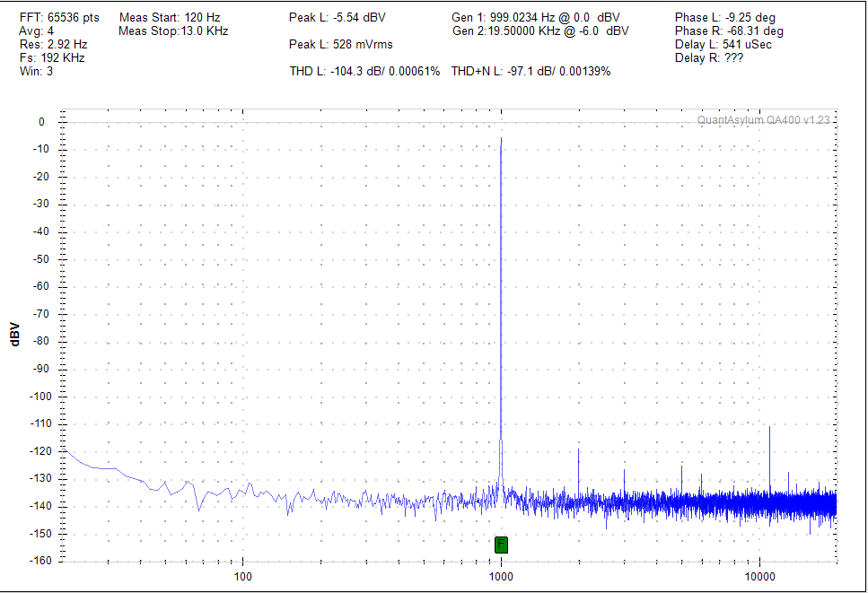This screenshot has height=593, width=868.
Task: Select the Peak L: 528 mVrms reading
Action: pyautogui.click(x=341, y=44)
